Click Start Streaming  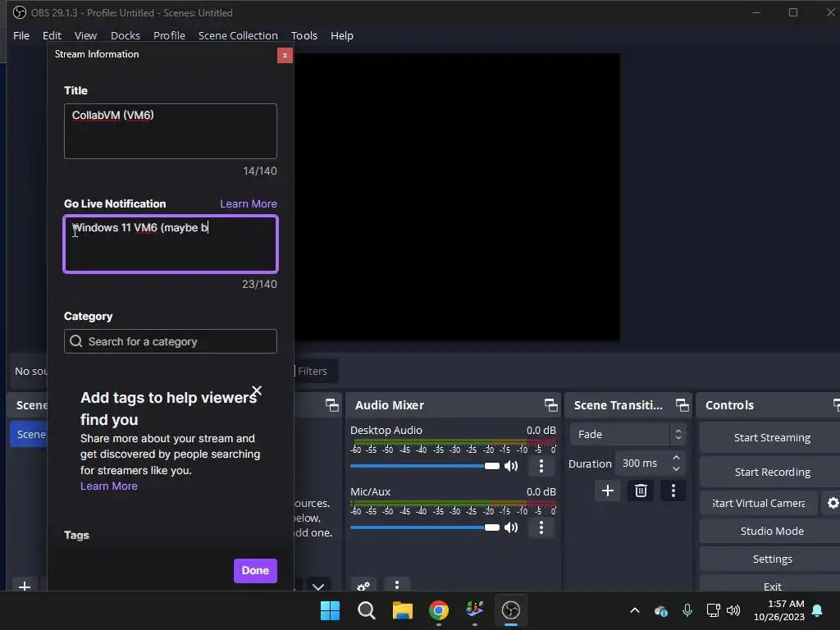pos(772,438)
